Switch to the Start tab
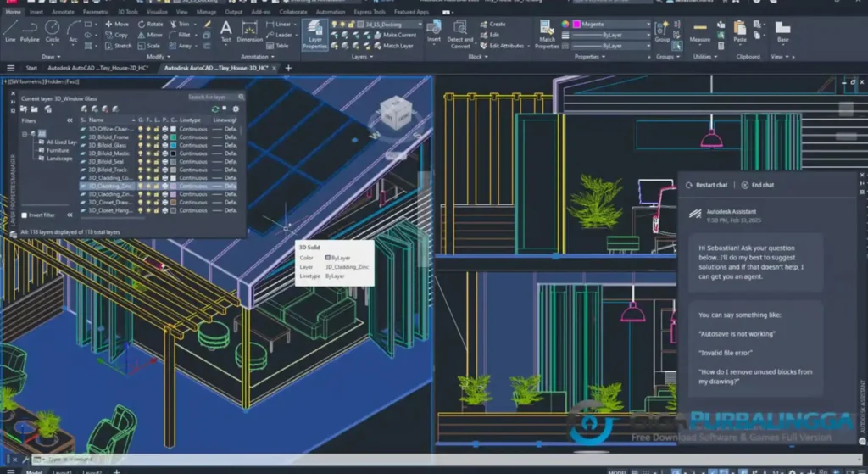This screenshot has height=474, width=868. (x=31, y=68)
